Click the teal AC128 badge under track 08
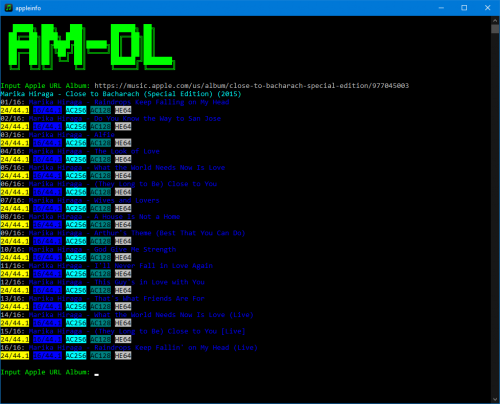Screen dimensions: 500x404 click(x=100, y=225)
